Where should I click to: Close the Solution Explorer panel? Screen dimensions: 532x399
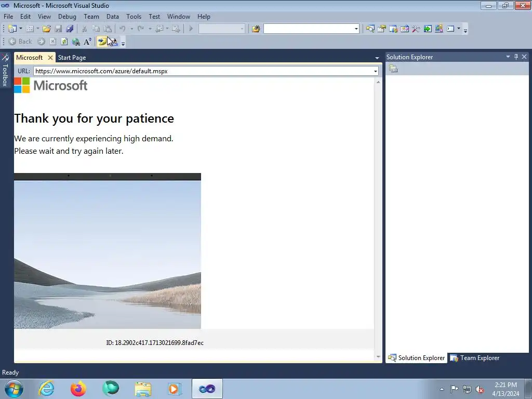click(524, 57)
